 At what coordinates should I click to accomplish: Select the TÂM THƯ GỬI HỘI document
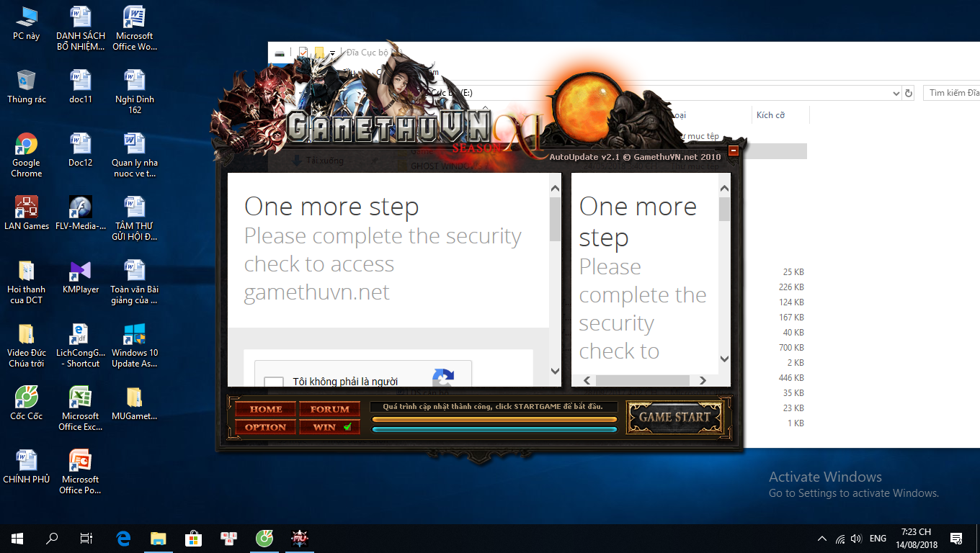point(134,218)
